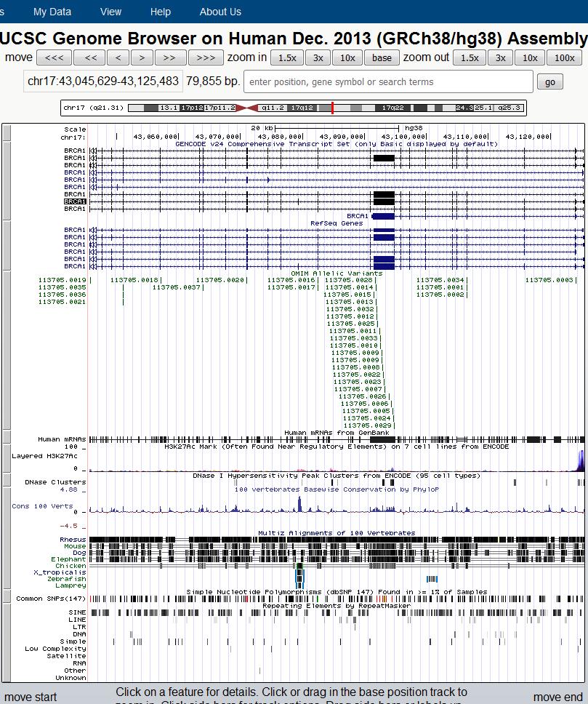588x704 pixels.
Task: Open GENCODE v24 Comprehensive Transcript Set track title
Action: click(x=337, y=144)
